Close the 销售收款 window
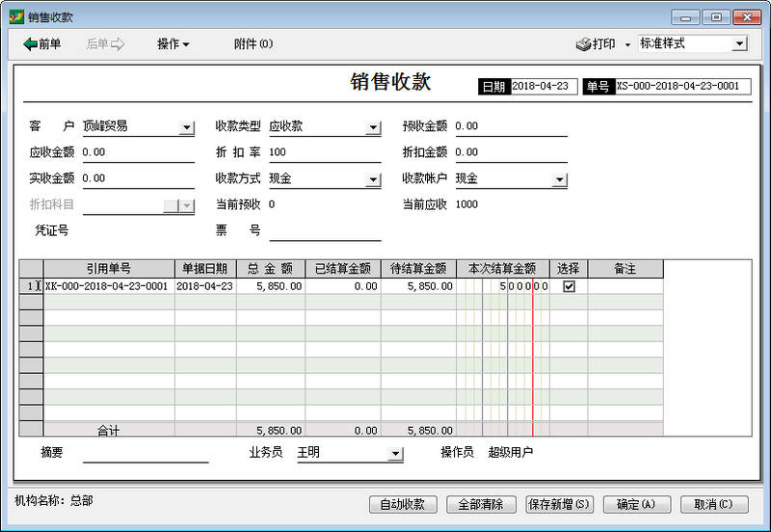 (x=747, y=17)
